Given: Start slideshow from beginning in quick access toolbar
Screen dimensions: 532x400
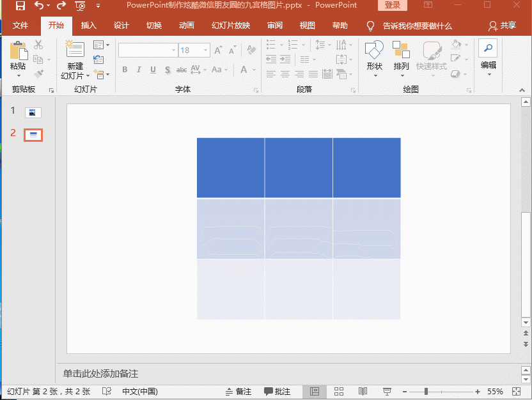Looking at the screenshot, I should tap(80, 6).
